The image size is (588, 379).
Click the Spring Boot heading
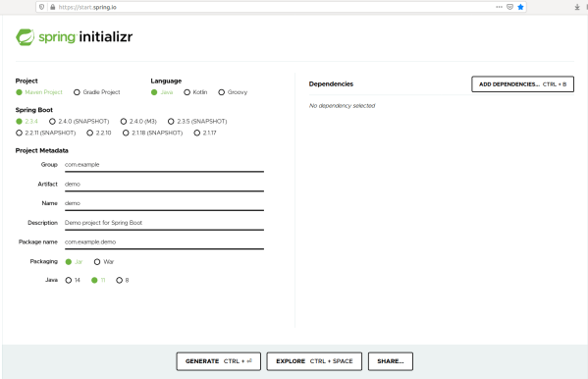33,110
